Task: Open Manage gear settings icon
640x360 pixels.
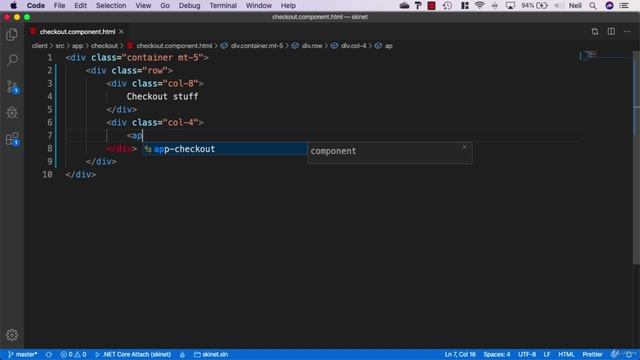Action: (x=12, y=335)
